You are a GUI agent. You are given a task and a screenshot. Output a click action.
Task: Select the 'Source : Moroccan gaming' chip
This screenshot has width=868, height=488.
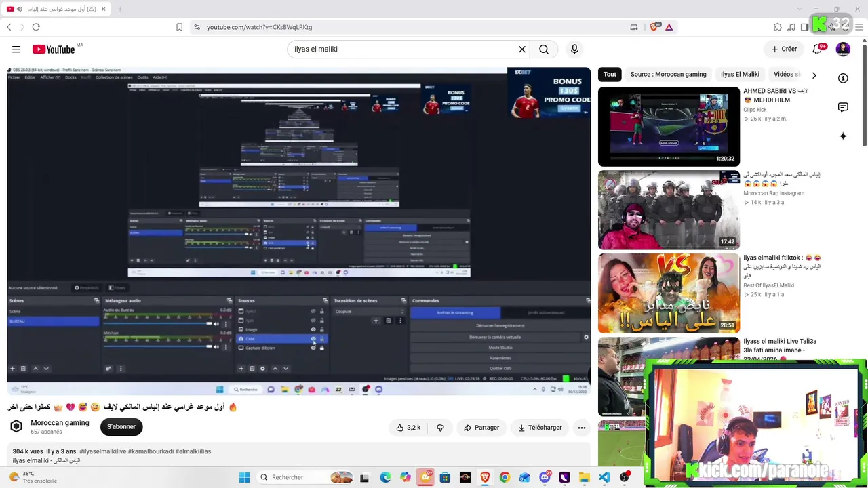click(x=668, y=75)
